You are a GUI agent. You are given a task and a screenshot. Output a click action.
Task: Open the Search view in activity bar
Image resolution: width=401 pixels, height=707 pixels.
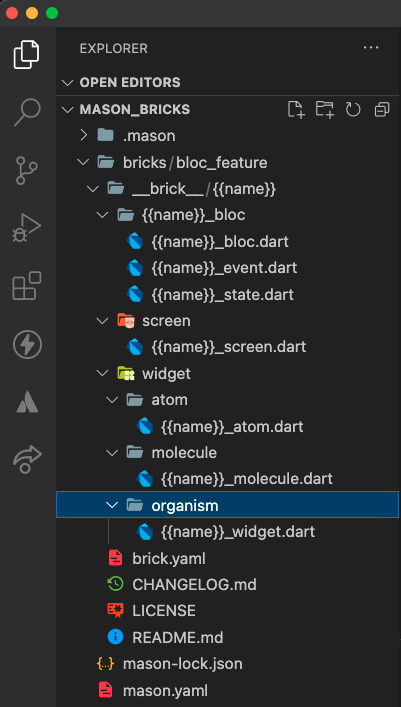pyautogui.click(x=28, y=112)
